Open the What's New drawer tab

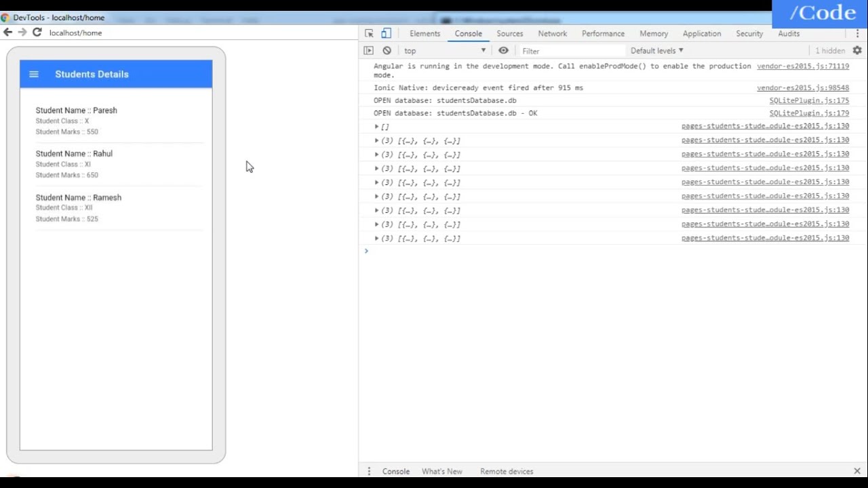[442, 471]
